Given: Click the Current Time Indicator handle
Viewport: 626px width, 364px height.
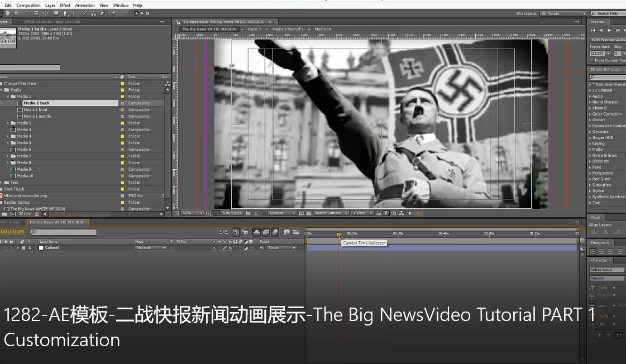Looking at the screenshot, I should (x=338, y=234).
